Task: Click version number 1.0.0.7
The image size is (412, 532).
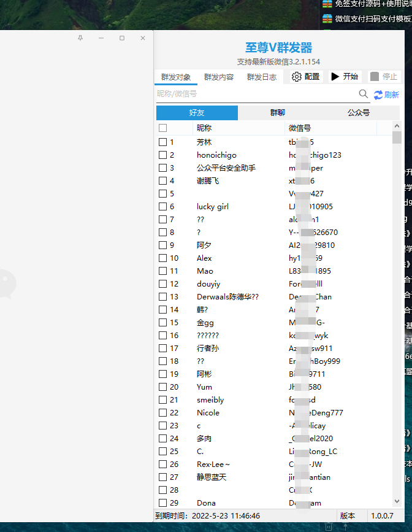Action: point(382,516)
